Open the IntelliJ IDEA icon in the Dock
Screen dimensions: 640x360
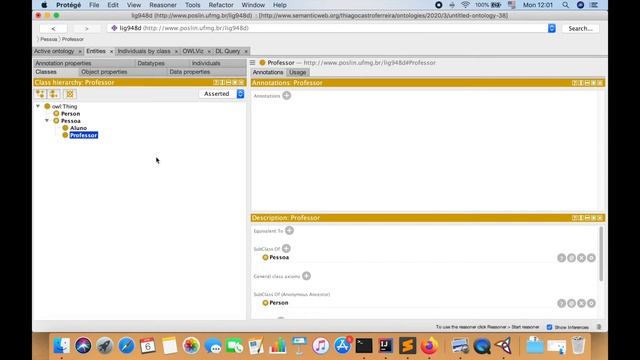[386, 346]
